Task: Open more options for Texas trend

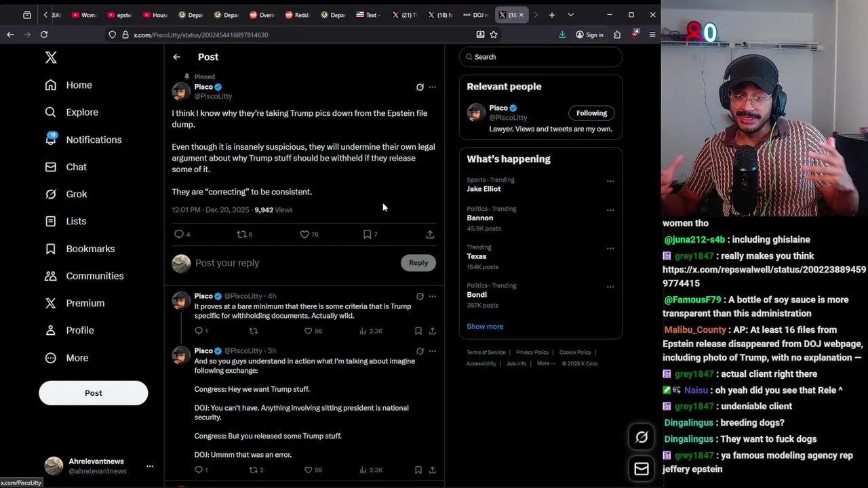Action: (610, 249)
